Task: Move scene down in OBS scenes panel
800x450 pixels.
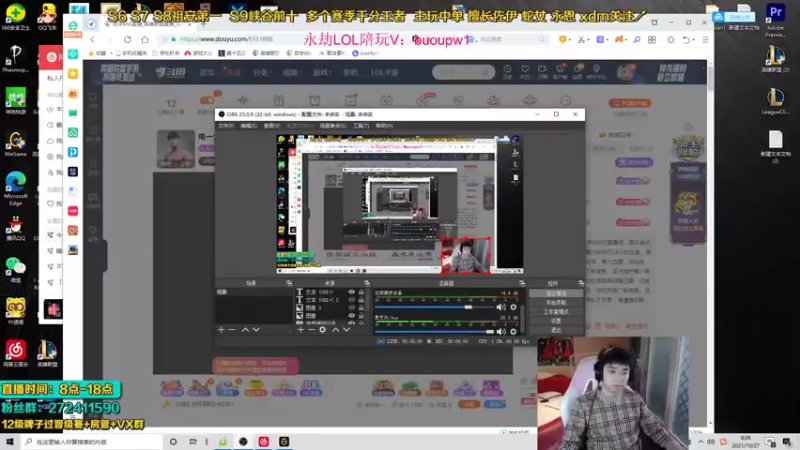Action: tap(256, 330)
